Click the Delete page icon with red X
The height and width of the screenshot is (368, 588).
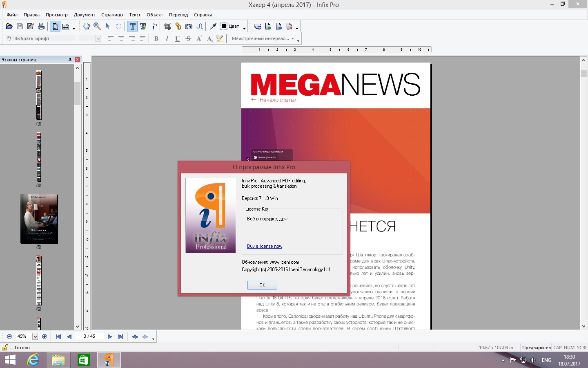290,26
